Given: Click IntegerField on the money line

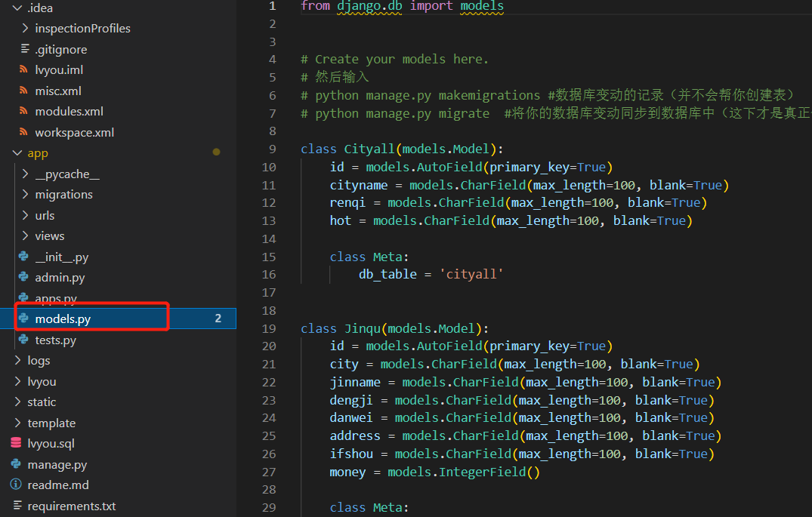Looking at the screenshot, I should 482,472.
